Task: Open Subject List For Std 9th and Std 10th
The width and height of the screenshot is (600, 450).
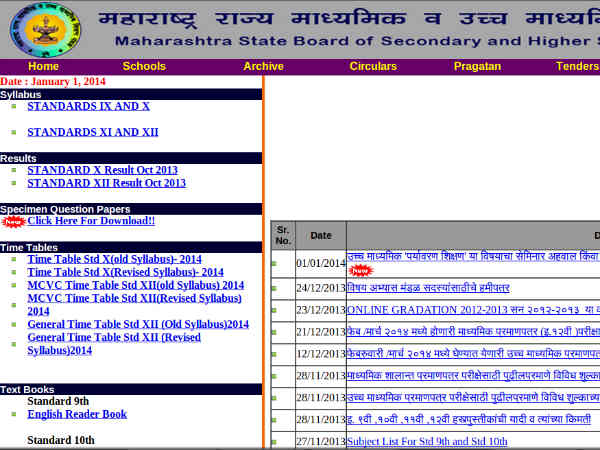Action: pyautogui.click(x=427, y=441)
